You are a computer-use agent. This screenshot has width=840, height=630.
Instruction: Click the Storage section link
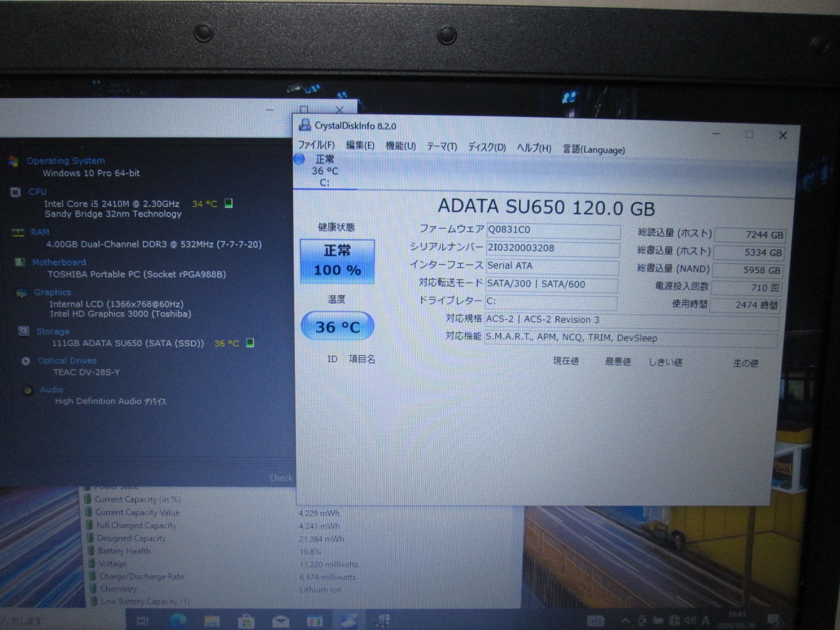click(x=52, y=331)
